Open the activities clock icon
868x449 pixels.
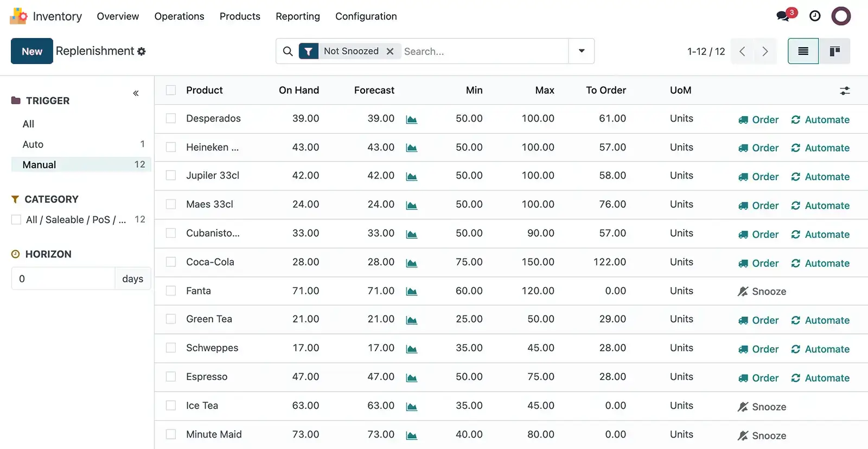tap(815, 16)
